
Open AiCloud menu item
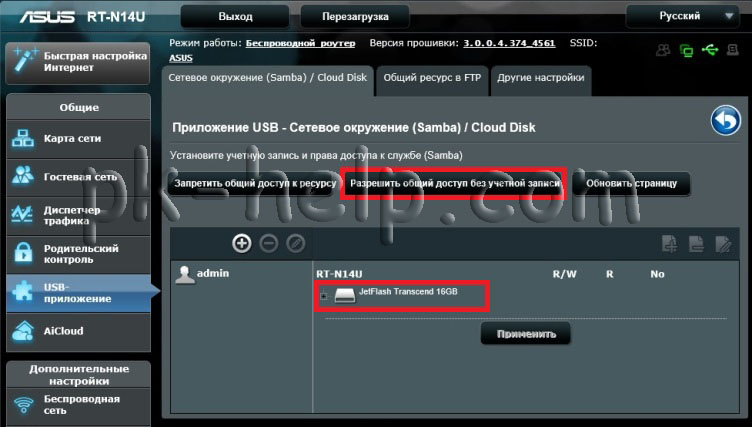[x=79, y=332]
